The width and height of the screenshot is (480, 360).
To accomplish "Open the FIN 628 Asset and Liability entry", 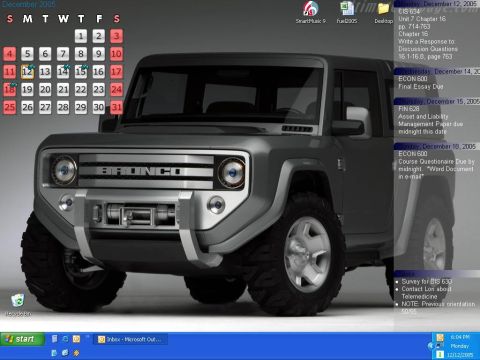I will click(431, 120).
